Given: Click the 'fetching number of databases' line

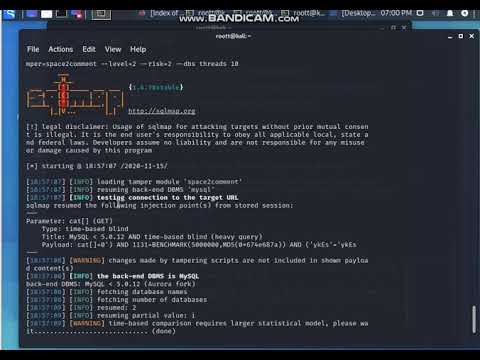Looking at the screenshot, I should tap(117, 300).
